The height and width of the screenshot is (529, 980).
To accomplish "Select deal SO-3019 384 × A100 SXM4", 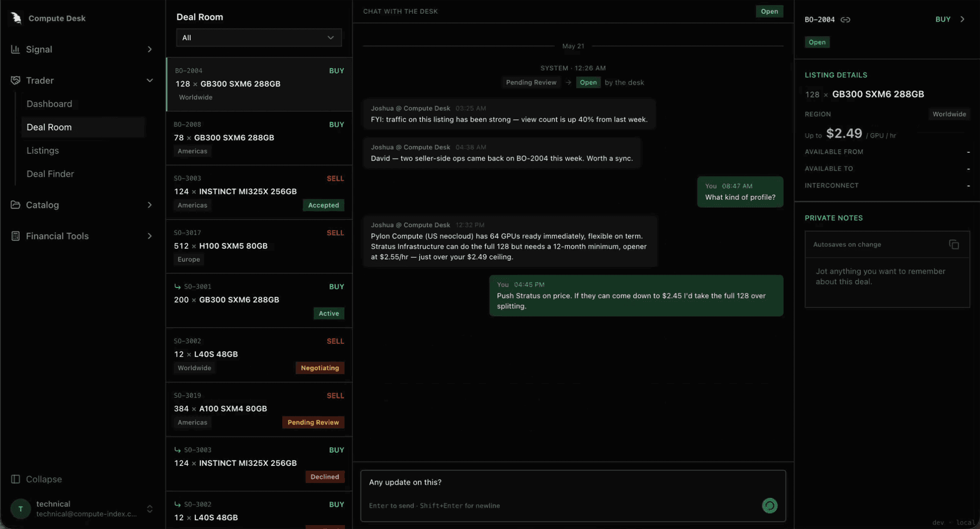I will pos(259,409).
